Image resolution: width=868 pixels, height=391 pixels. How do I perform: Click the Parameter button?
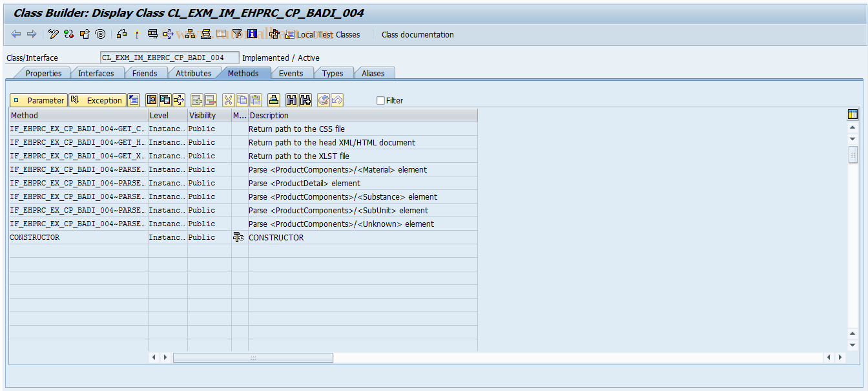39,100
